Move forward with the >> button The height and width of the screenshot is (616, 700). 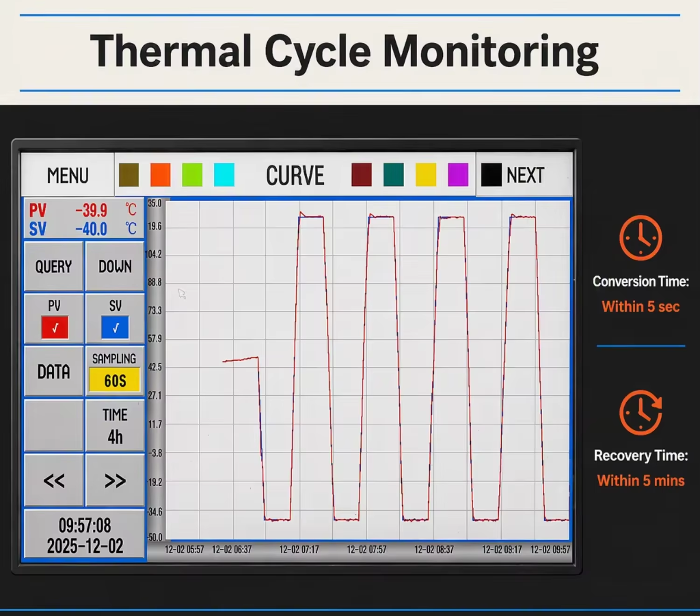(115, 481)
